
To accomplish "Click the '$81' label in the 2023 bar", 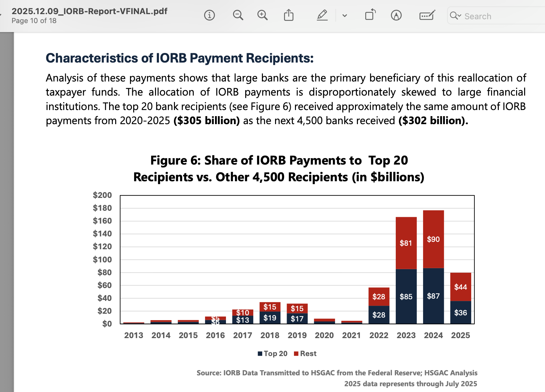I will [406, 243].
